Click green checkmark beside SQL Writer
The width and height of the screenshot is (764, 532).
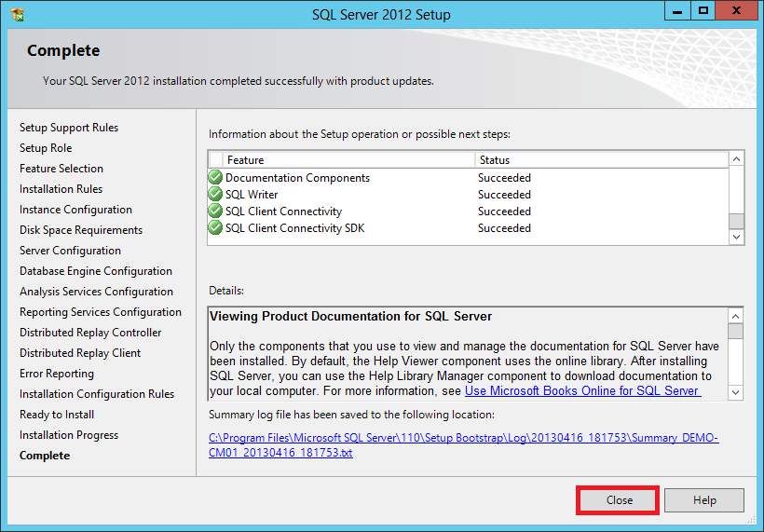tap(215, 195)
